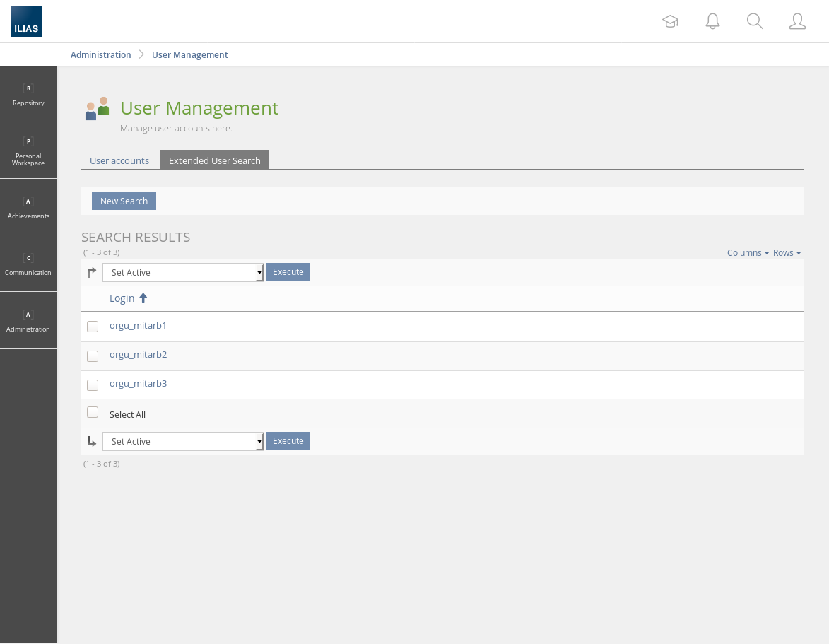This screenshot has height=644, width=829.
Task: Switch to the User accounts tab
Action: pos(119,160)
